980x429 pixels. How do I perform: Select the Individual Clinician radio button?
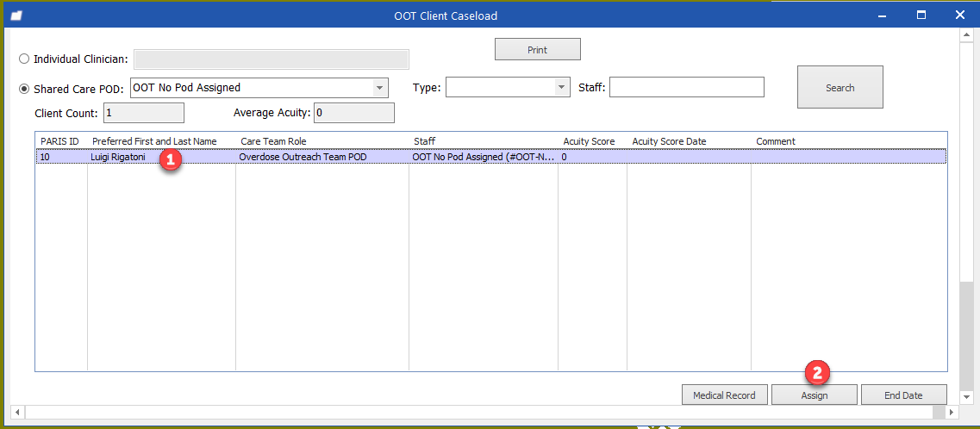24,59
